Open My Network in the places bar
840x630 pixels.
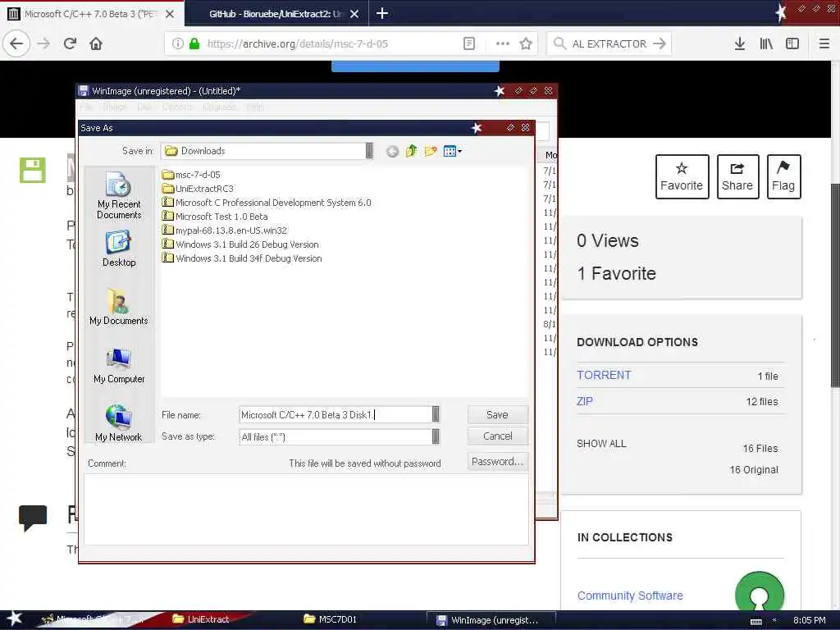(119, 423)
